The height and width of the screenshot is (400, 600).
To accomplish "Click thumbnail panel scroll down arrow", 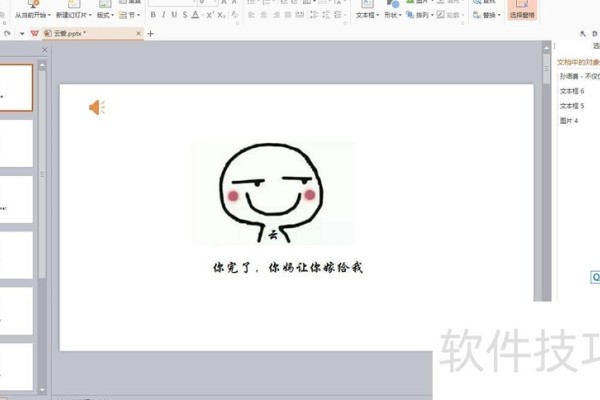I will pyautogui.click(x=42, y=390).
